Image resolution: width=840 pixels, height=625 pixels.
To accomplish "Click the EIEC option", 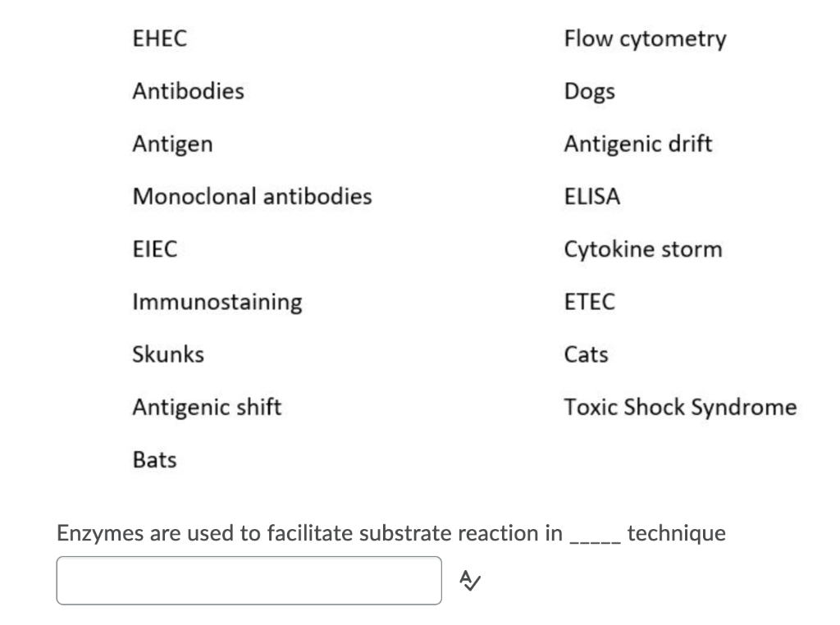I will pos(156,249).
